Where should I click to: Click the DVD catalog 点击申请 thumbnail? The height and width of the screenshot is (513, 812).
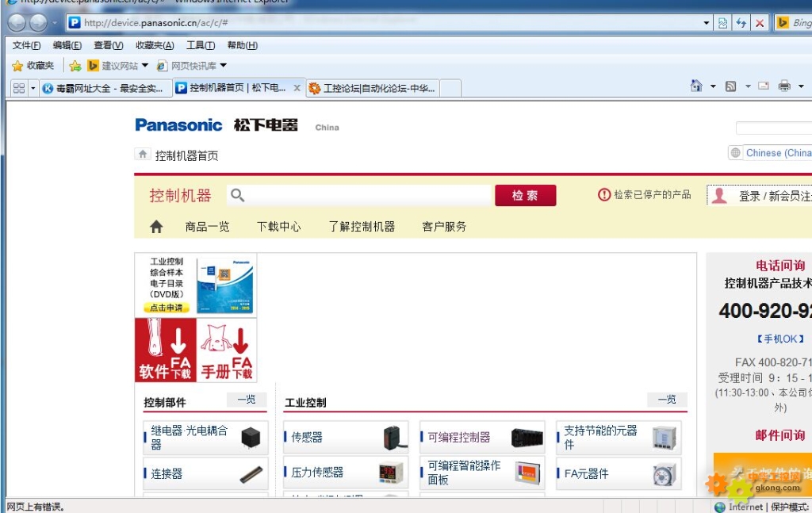(196, 285)
